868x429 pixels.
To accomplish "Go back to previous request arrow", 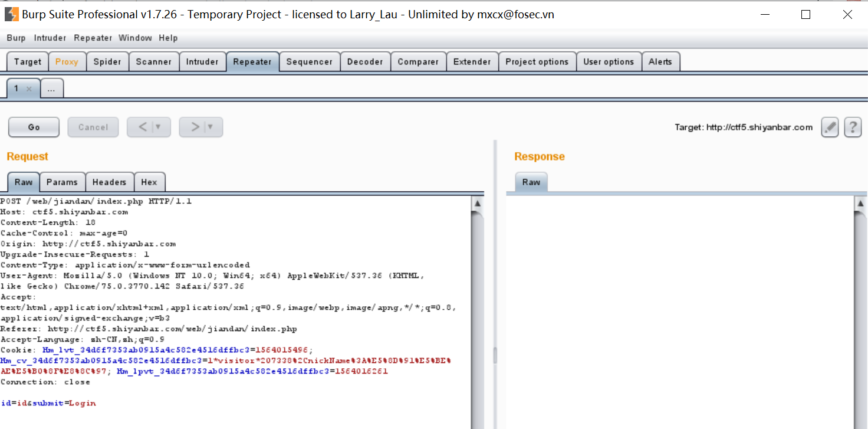I will tap(143, 127).
